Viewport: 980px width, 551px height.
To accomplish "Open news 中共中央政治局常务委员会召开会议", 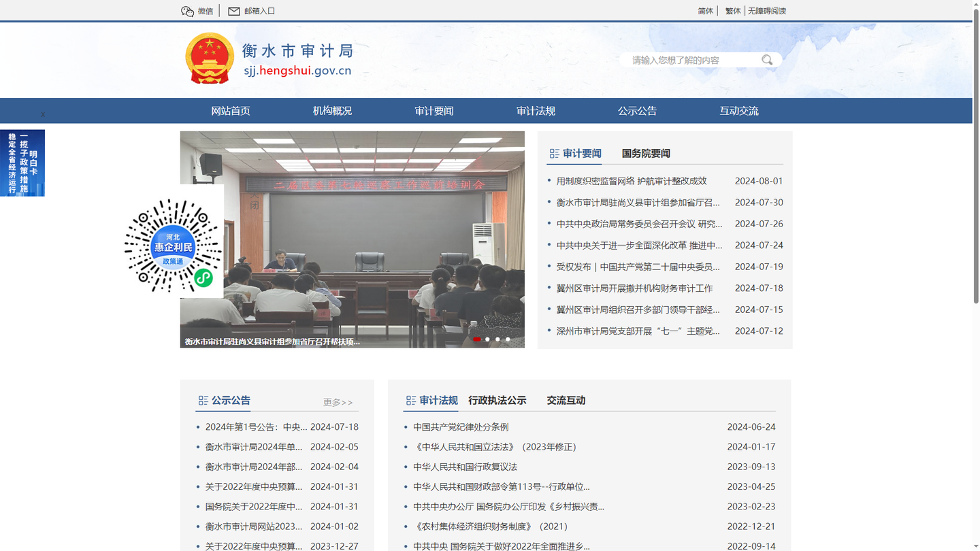I will pos(639,224).
